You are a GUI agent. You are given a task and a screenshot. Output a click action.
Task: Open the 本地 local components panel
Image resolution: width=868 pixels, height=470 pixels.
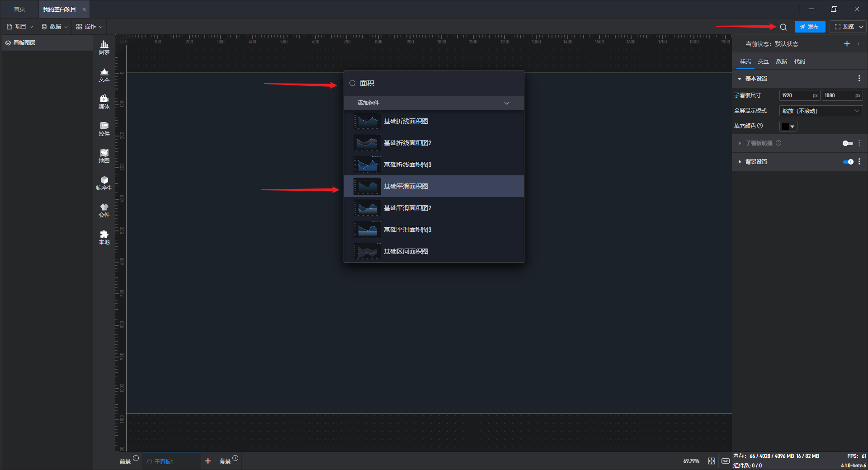pos(104,238)
